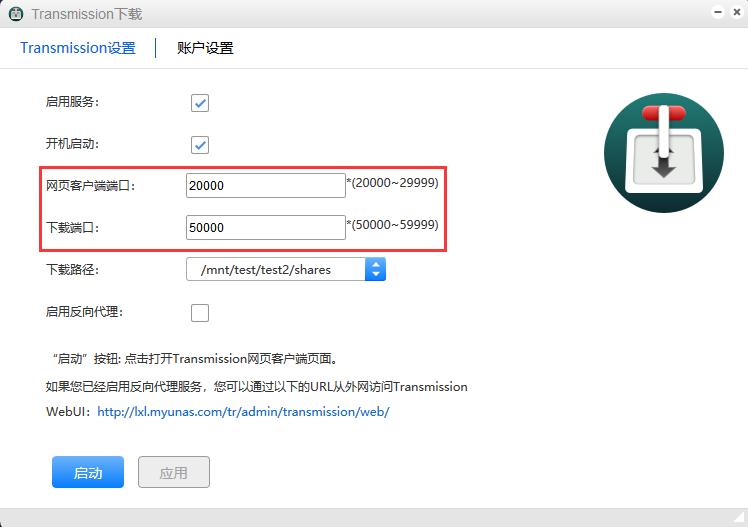Click the 应用 button
Viewport: 748px width, 527px height.
[174, 472]
